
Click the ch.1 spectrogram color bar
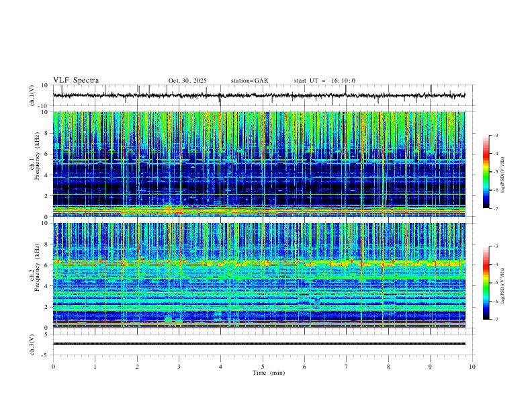click(486, 172)
